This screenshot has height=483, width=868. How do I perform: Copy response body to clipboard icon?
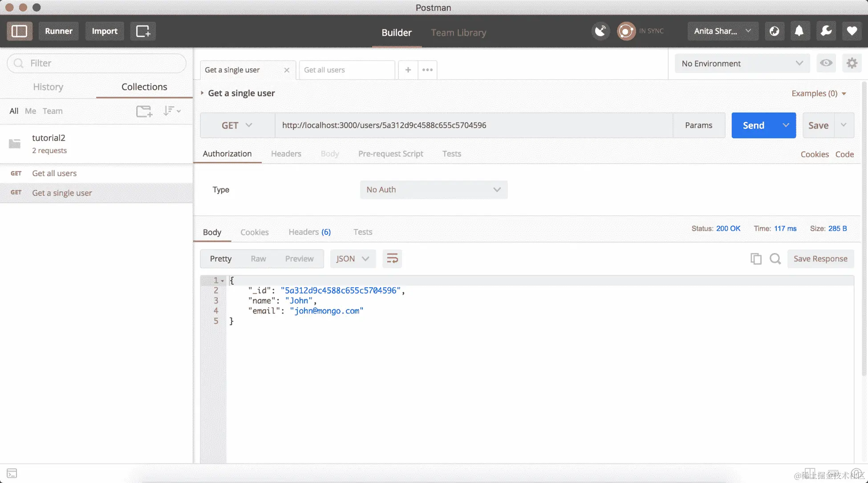tap(756, 259)
